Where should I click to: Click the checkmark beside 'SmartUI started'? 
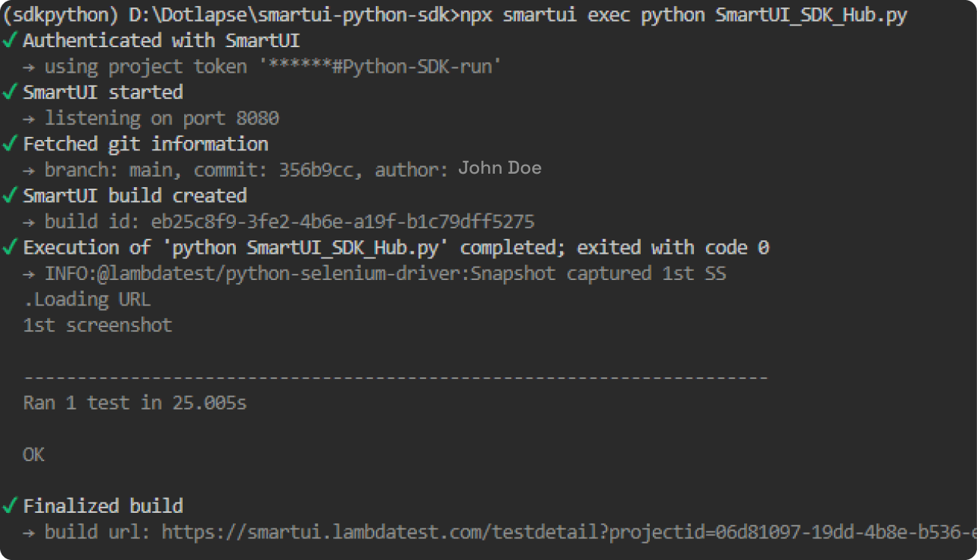click(x=10, y=92)
